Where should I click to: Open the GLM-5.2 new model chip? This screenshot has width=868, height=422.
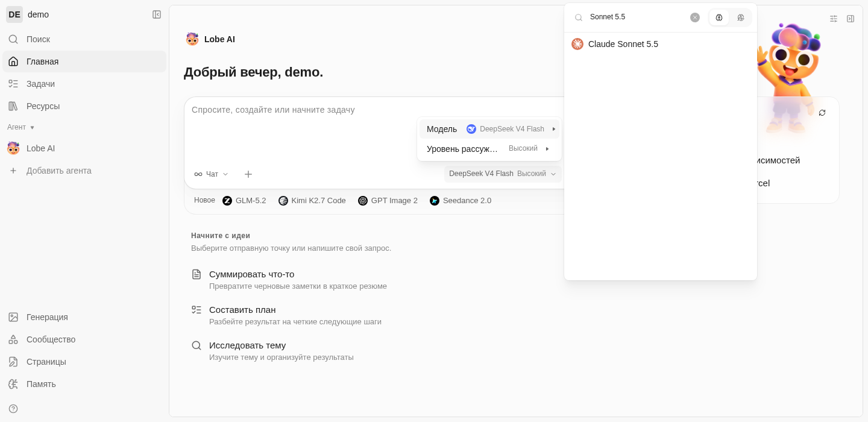[x=244, y=201]
